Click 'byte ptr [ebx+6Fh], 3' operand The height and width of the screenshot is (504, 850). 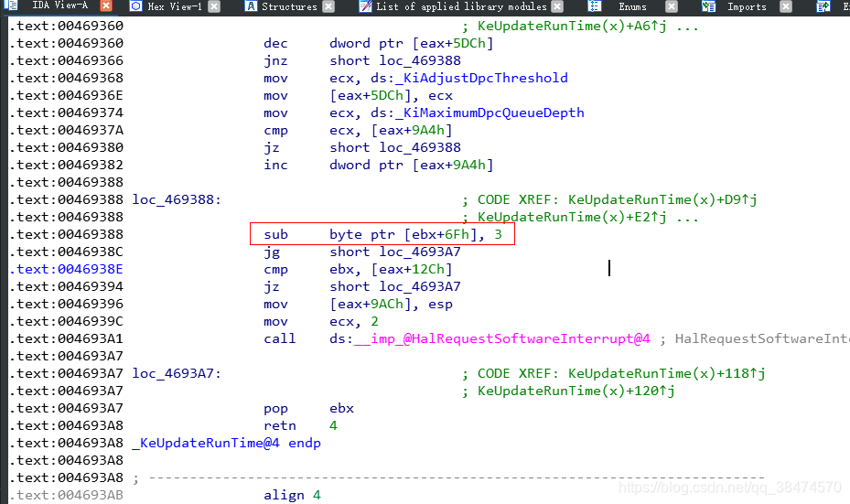[x=415, y=235]
